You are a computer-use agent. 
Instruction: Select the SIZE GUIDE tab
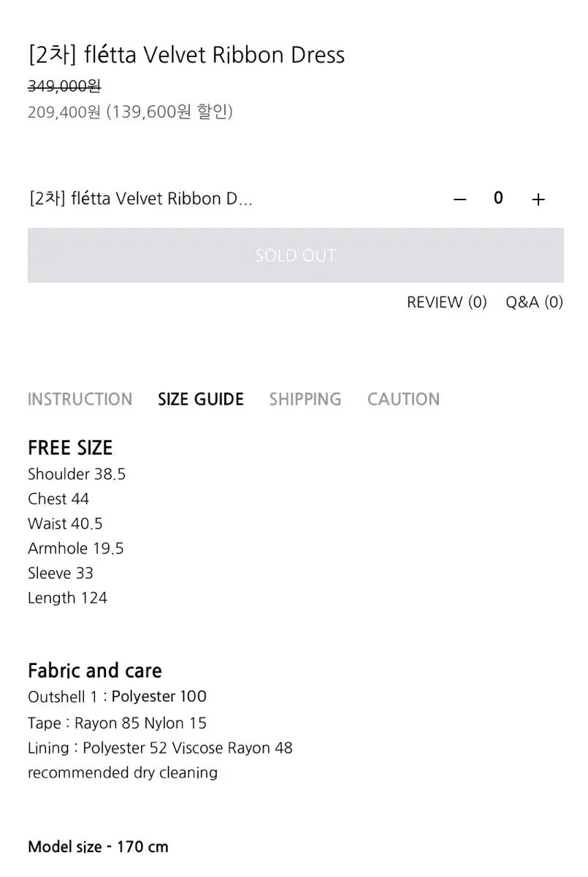pos(201,399)
